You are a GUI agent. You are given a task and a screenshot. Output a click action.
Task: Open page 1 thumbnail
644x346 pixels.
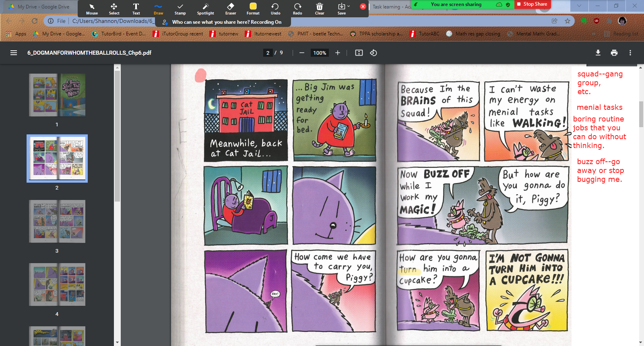click(x=57, y=95)
